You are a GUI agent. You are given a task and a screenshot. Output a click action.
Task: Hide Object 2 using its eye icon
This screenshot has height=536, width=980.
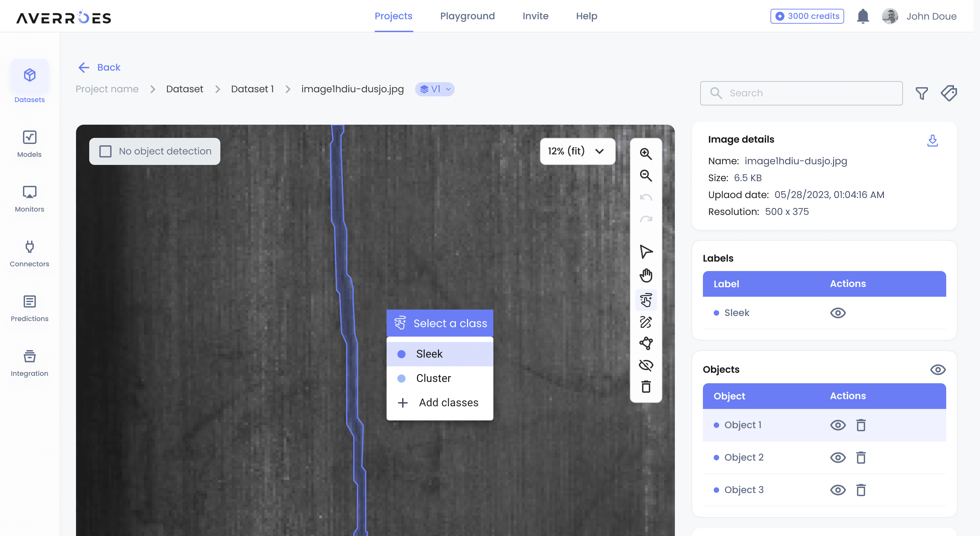(x=837, y=457)
